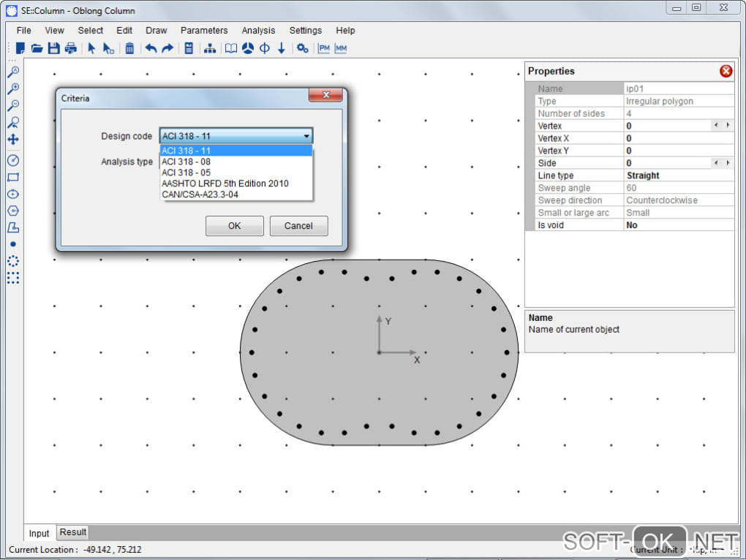This screenshot has height=560, width=746.
Task: Close the Properties panel with red X
Action: pyautogui.click(x=726, y=71)
